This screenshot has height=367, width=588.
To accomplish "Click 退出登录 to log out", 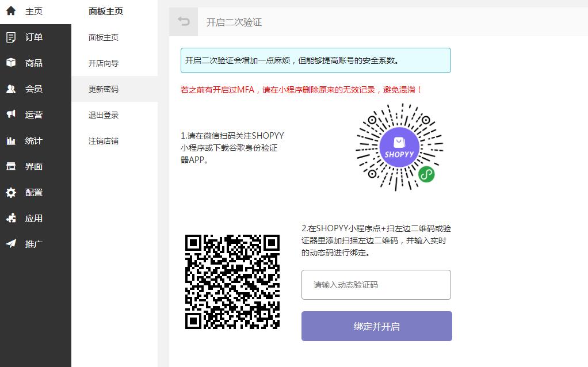I will pyautogui.click(x=104, y=114).
